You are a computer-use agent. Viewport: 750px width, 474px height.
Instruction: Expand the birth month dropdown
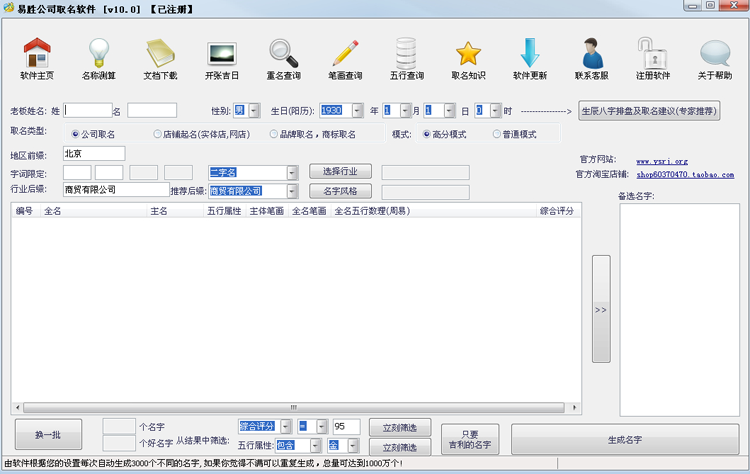[405, 111]
